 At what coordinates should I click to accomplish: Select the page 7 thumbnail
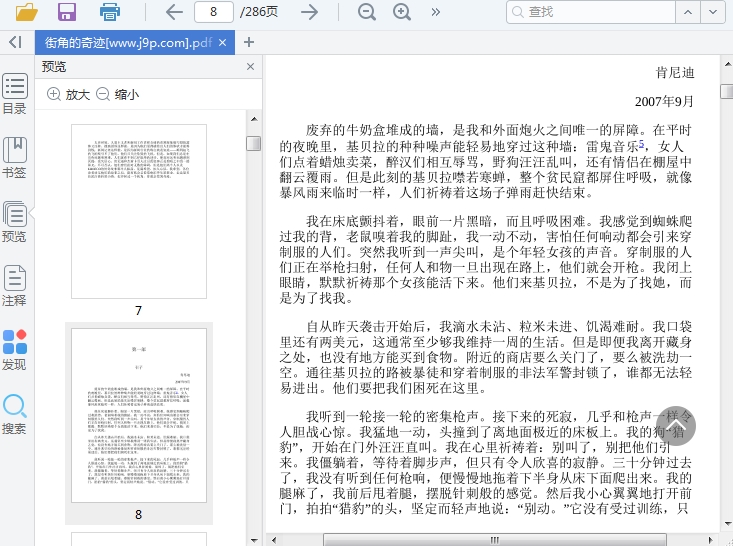(x=139, y=211)
